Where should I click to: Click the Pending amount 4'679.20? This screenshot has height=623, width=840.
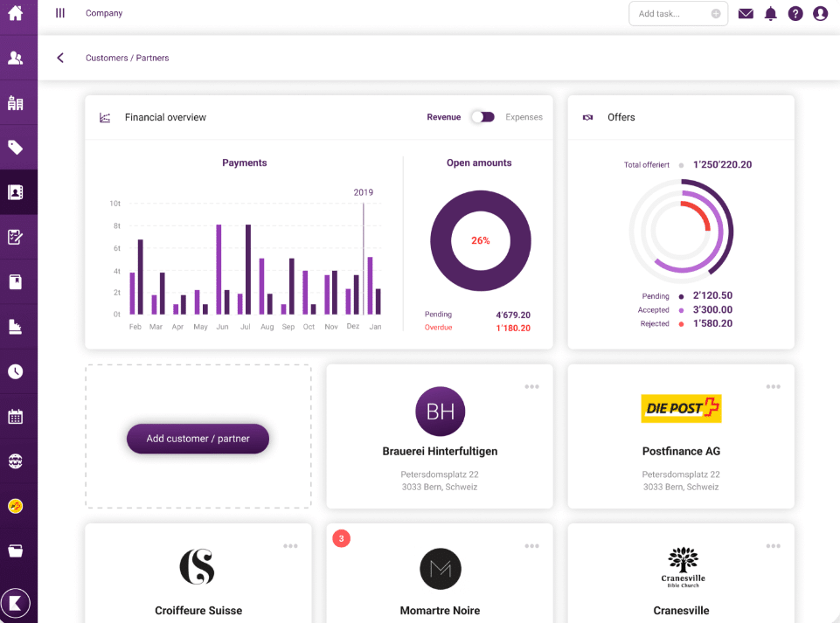[x=513, y=315]
